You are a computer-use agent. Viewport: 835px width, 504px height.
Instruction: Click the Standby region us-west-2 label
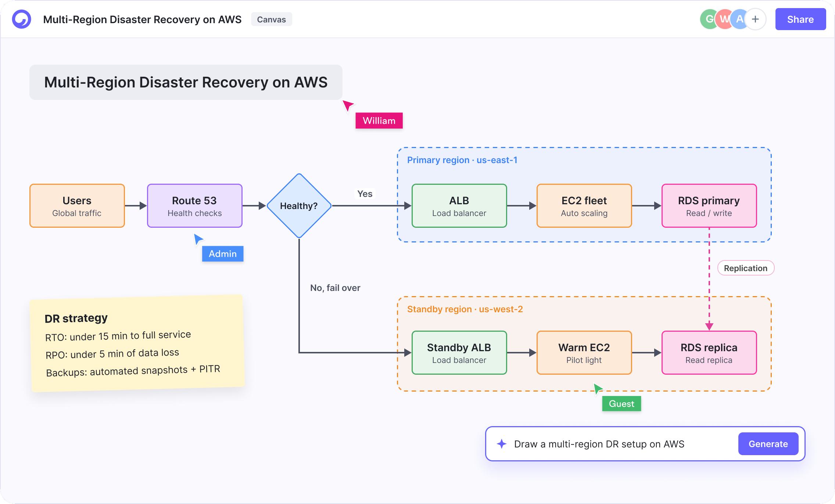[x=465, y=309]
